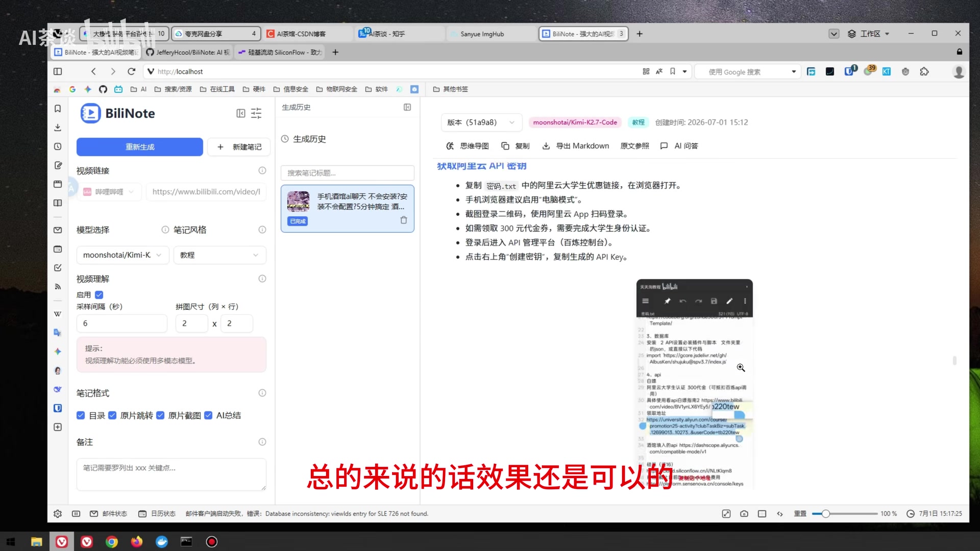Open the BiliNote settings sliders icon
This screenshot has height=551, width=980.
point(256,113)
